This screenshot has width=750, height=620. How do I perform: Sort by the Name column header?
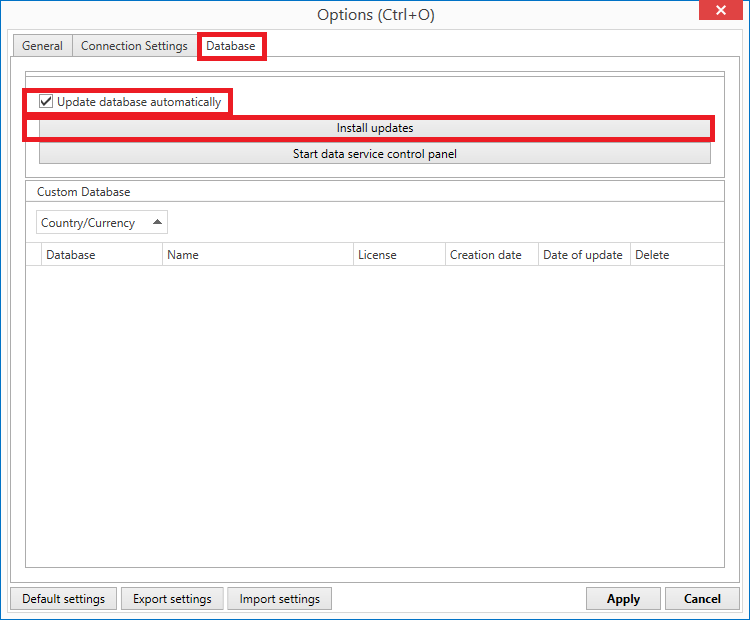click(x=258, y=255)
